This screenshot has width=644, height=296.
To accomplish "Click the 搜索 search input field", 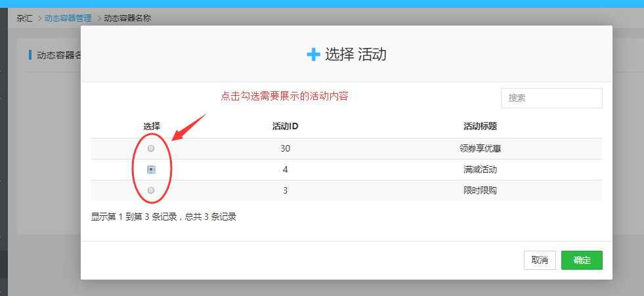I will coord(551,98).
